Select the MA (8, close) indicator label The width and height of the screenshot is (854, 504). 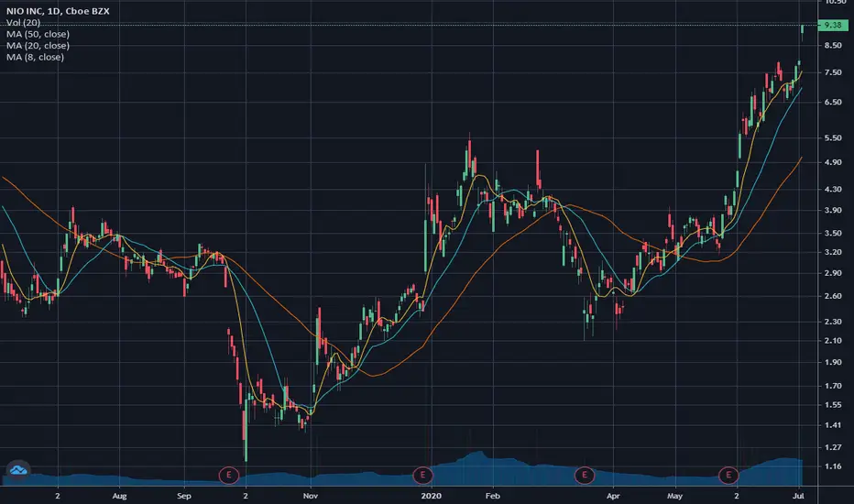tap(36, 57)
